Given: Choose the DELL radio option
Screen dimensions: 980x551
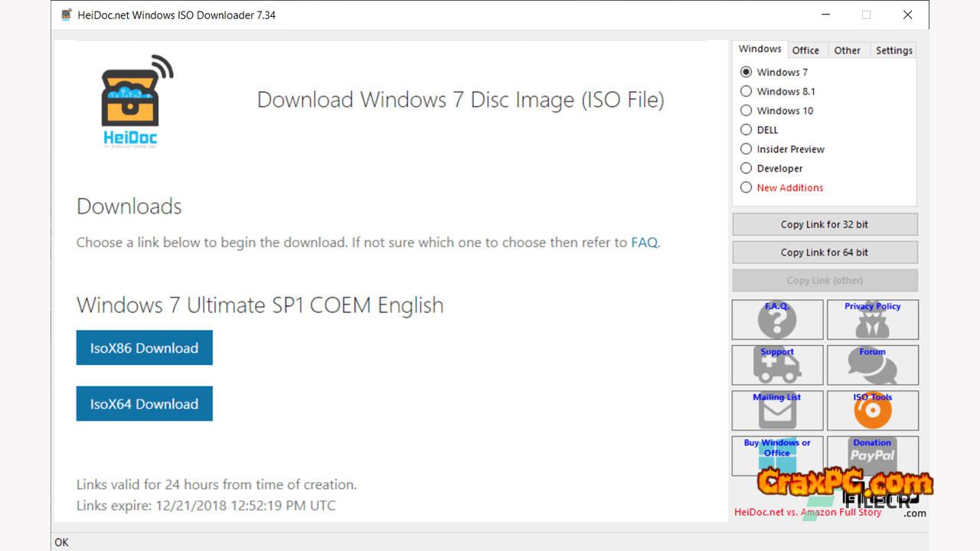Looking at the screenshot, I should click(746, 130).
